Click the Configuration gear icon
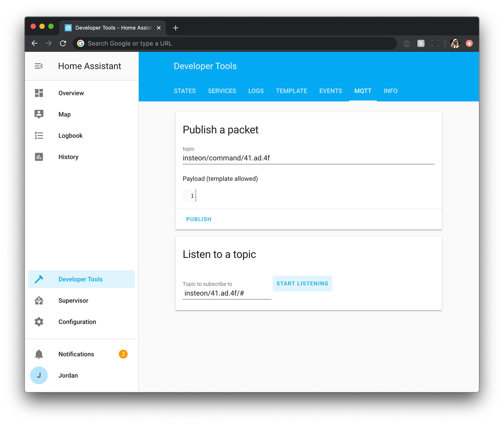Screen dimensions: 504x425 tap(39, 322)
